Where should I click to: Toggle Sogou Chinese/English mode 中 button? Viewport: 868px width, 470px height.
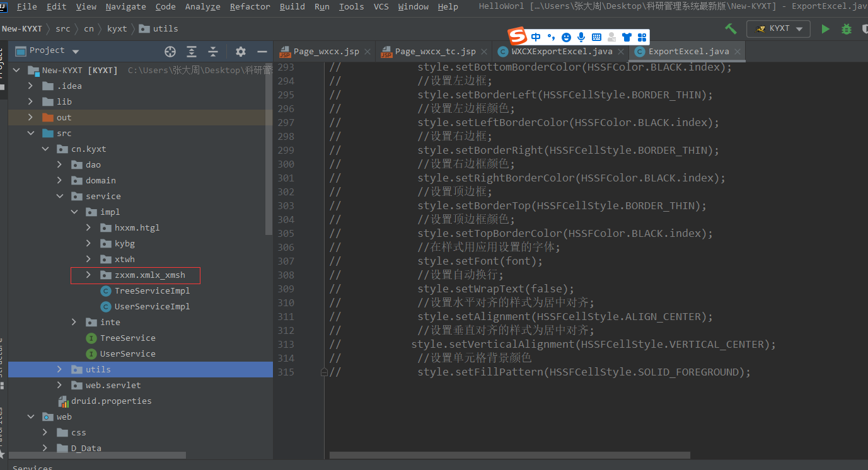coord(536,37)
